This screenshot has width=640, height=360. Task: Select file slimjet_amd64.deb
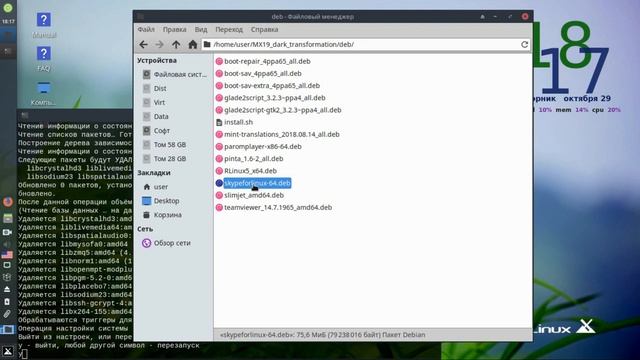(x=254, y=195)
